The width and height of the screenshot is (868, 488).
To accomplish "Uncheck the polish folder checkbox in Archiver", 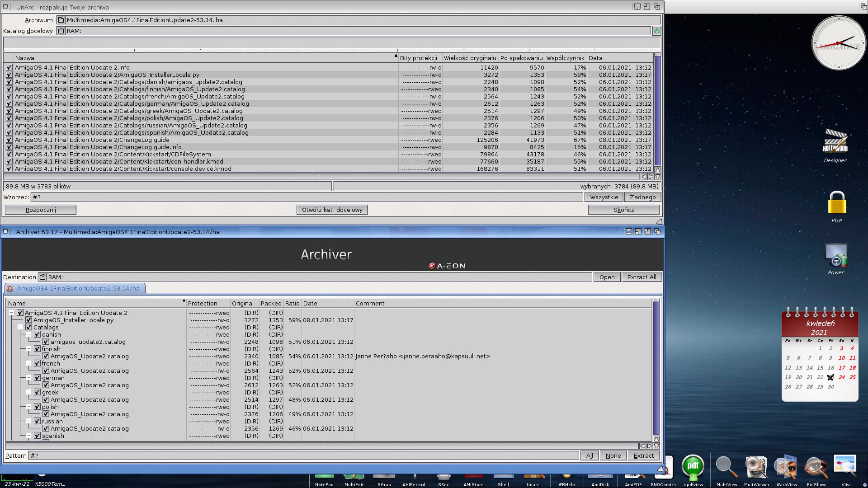I will click(x=37, y=407).
